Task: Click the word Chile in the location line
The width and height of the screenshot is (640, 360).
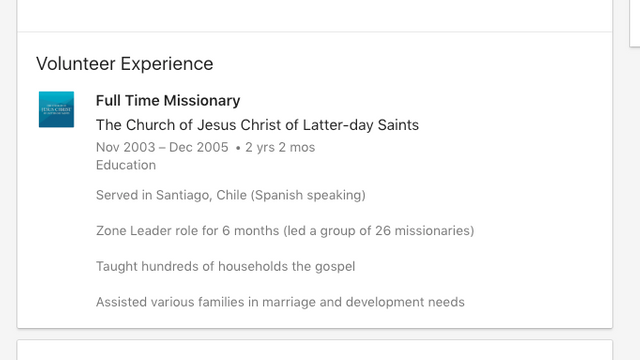Action: tap(231, 195)
